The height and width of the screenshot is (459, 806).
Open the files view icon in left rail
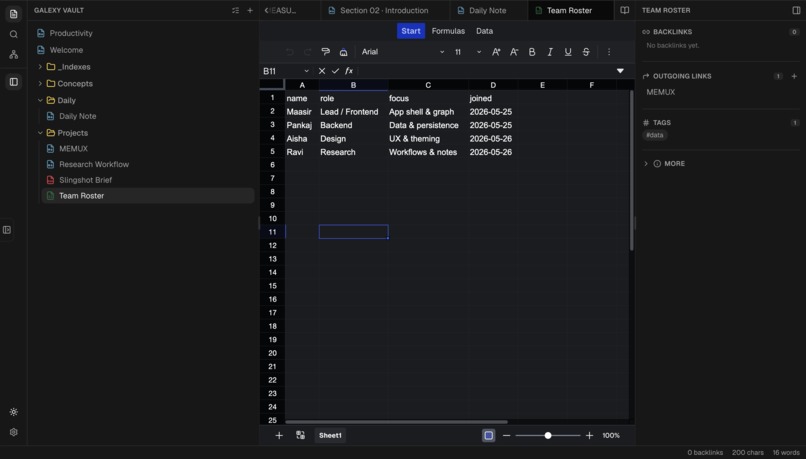click(x=13, y=14)
